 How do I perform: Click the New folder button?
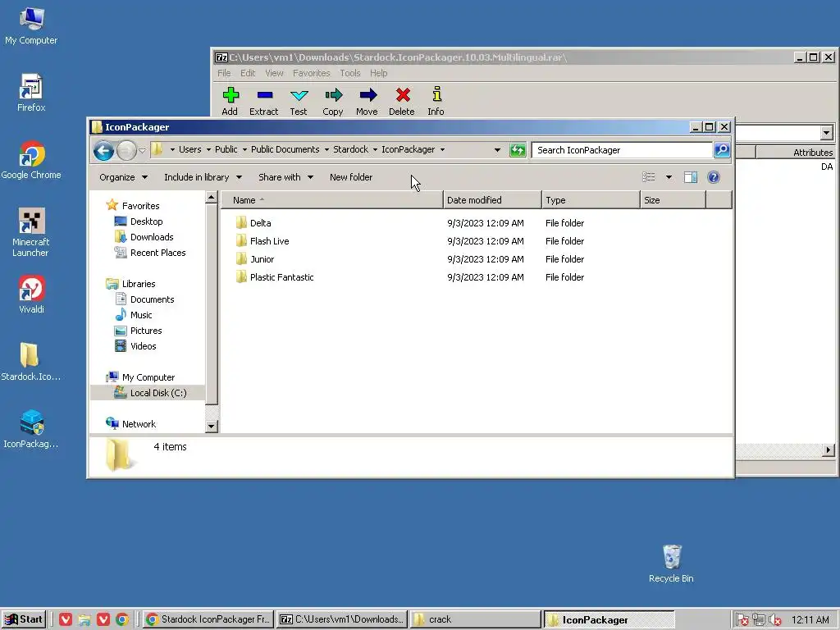click(x=351, y=177)
